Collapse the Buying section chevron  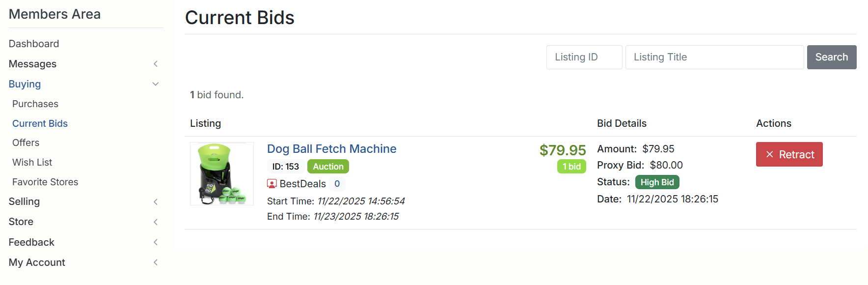click(156, 84)
